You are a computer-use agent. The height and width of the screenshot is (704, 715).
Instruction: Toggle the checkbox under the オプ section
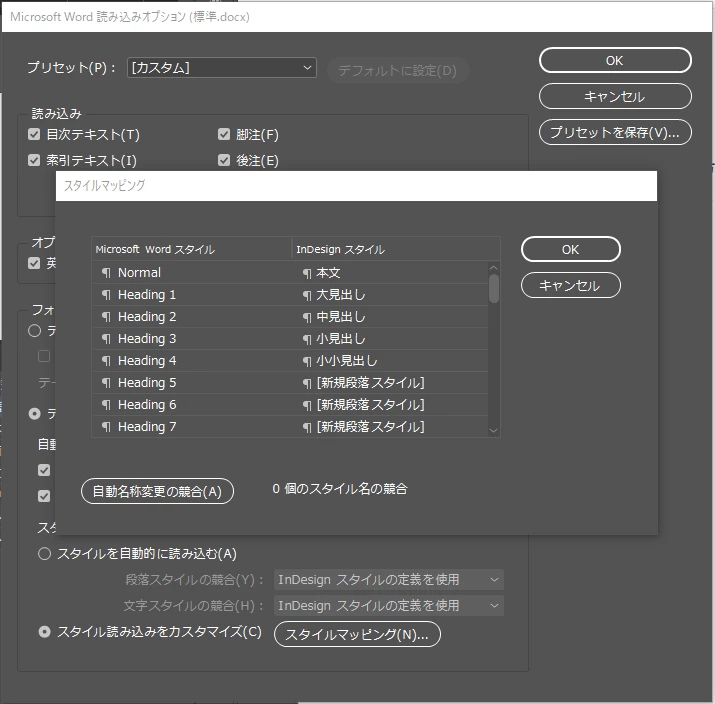34,263
